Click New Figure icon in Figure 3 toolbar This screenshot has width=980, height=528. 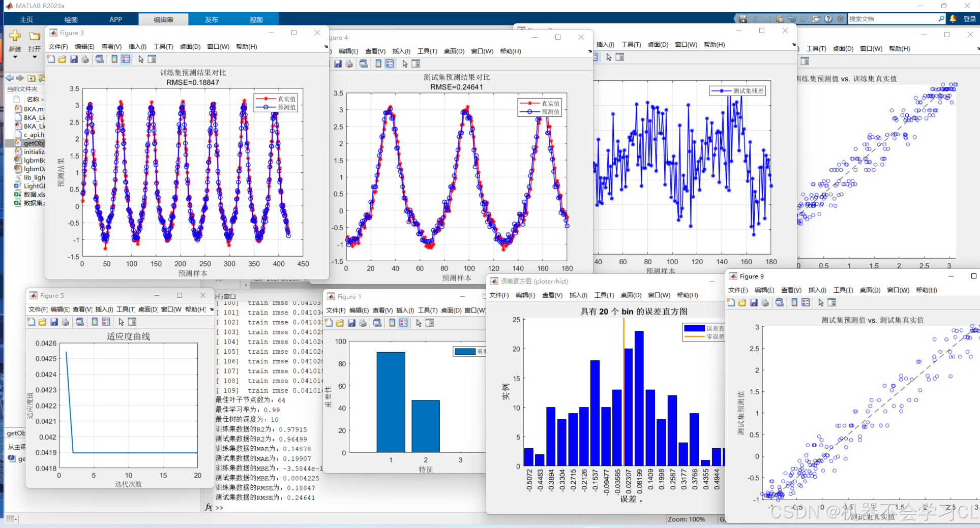[51, 59]
